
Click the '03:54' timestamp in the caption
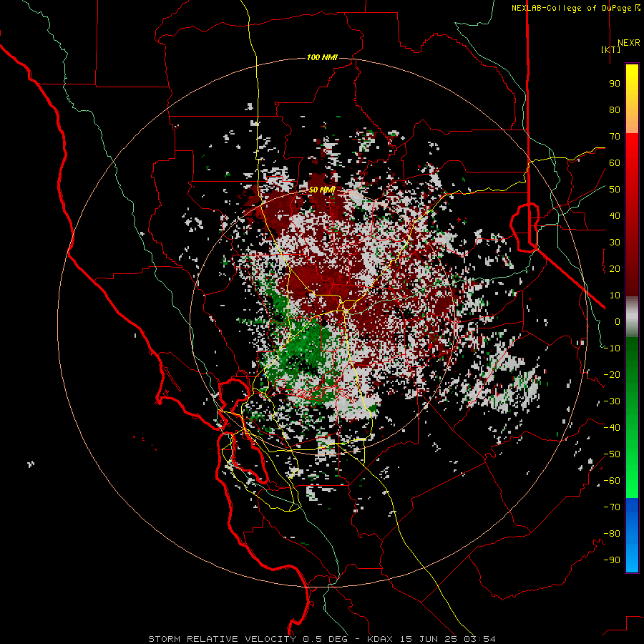point(480,639)
